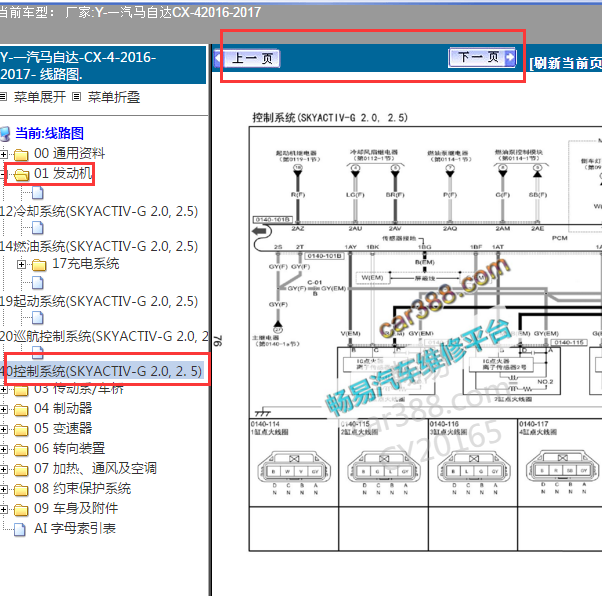Click page icon above 14燃油系统 entry
This screenshot has height=596, width=602.
[x=38, y=227]
